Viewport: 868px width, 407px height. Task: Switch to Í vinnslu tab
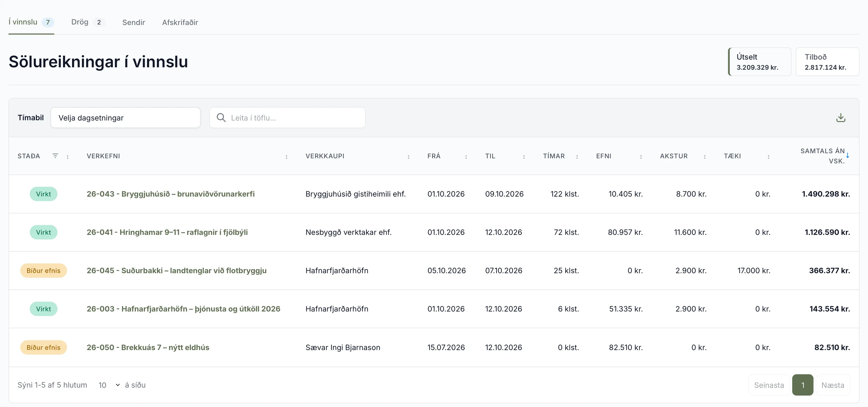coord(31,22)
